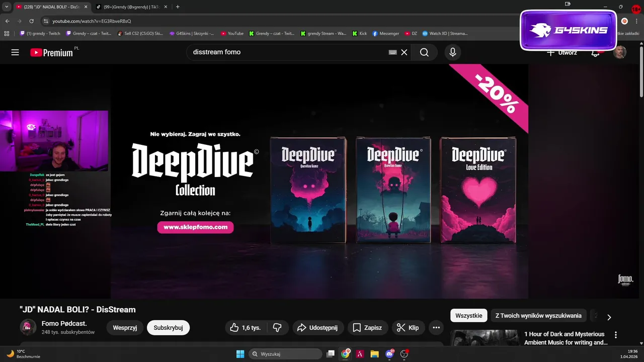644x362 pixels.
Task: Open the G4Skins | Skrzynki bookmark
Action: (192, 34)
